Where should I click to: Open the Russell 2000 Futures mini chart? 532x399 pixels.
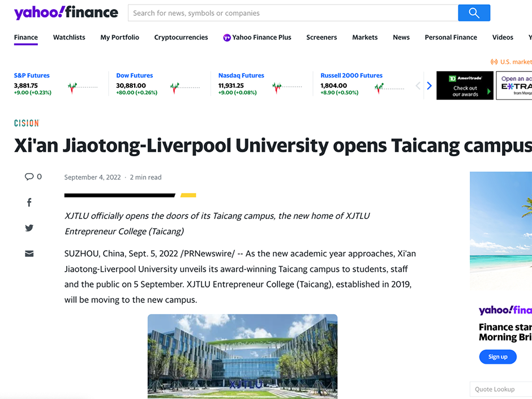tap(389, 88)
